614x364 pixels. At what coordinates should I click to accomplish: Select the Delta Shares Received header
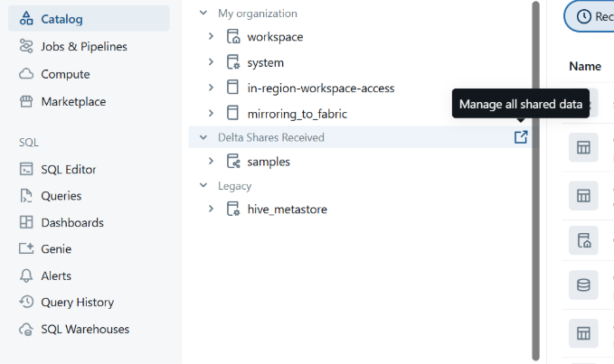[x=271, y=137]
